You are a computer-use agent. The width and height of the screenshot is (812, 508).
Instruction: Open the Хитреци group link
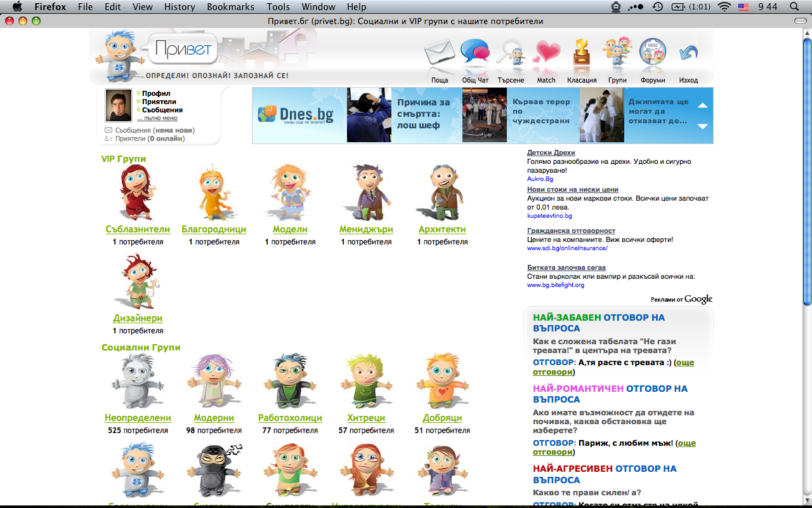366,418
